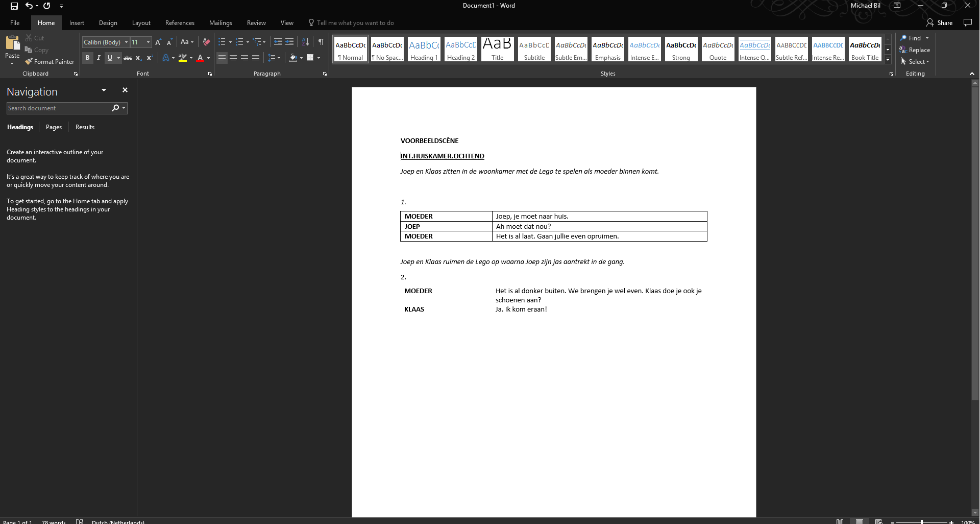Viewport: 980px width, 524px height.
Task: Apply the Heading 1 style
Action: click(424, 50)
